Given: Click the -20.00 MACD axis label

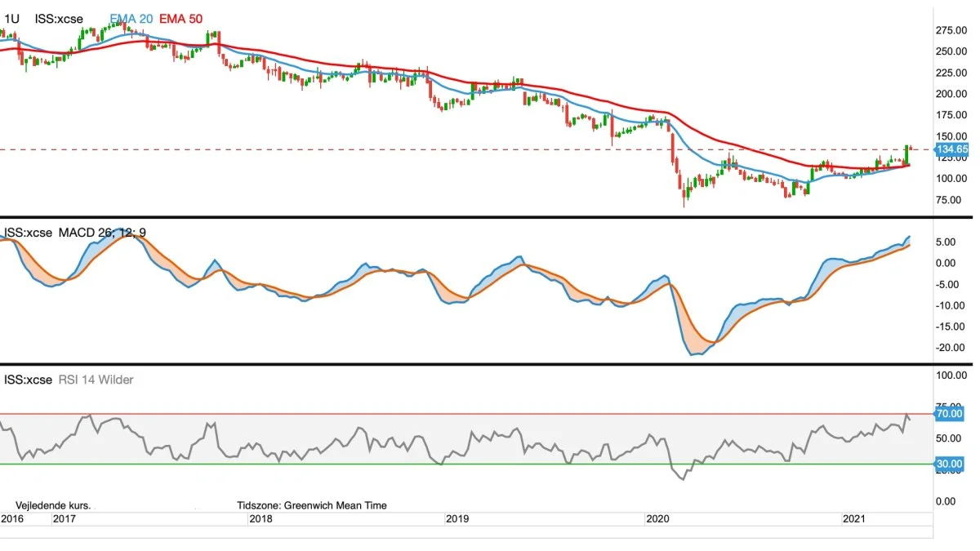Looking at the screenshot, I should [x=952, y=347].
